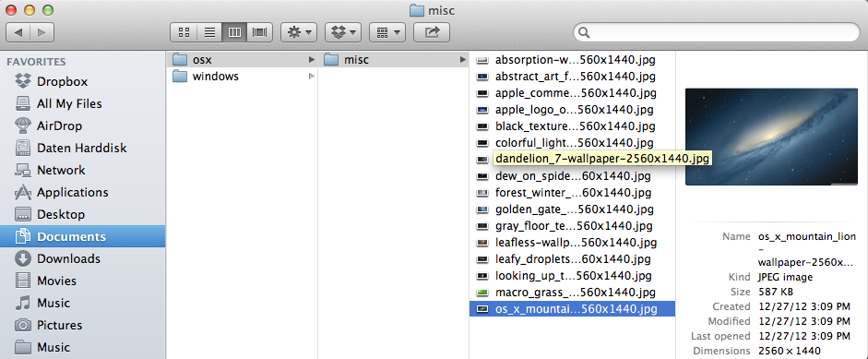Select the apple_logo_o… jpg file
Screen dimensions: 868x359
click(573, 109)
